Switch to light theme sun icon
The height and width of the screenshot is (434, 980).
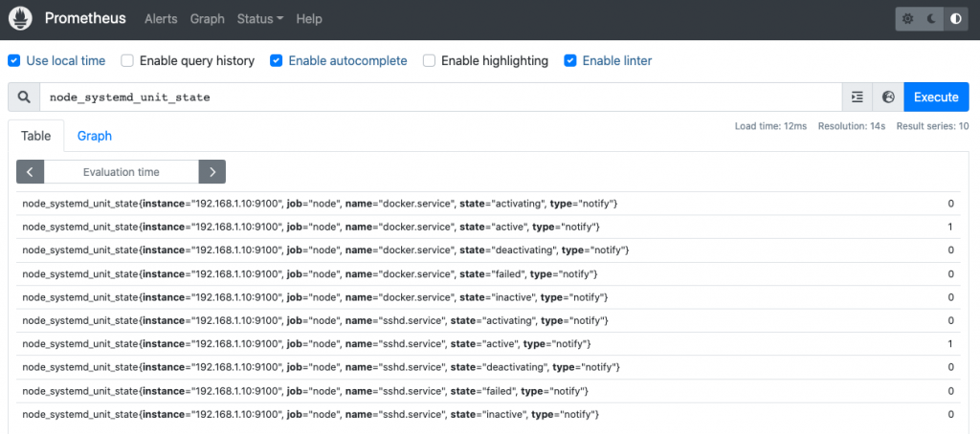(907, 19)
